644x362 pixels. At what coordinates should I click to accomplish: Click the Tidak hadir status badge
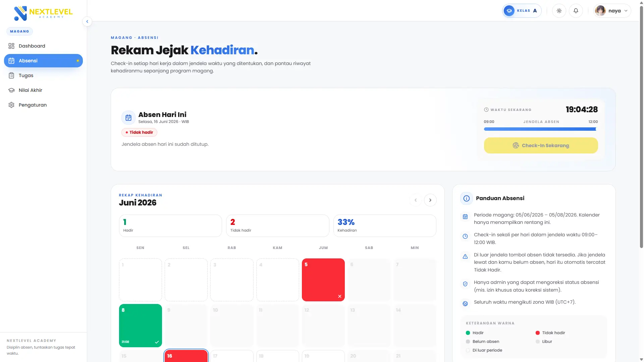click(x=139, y=132)
